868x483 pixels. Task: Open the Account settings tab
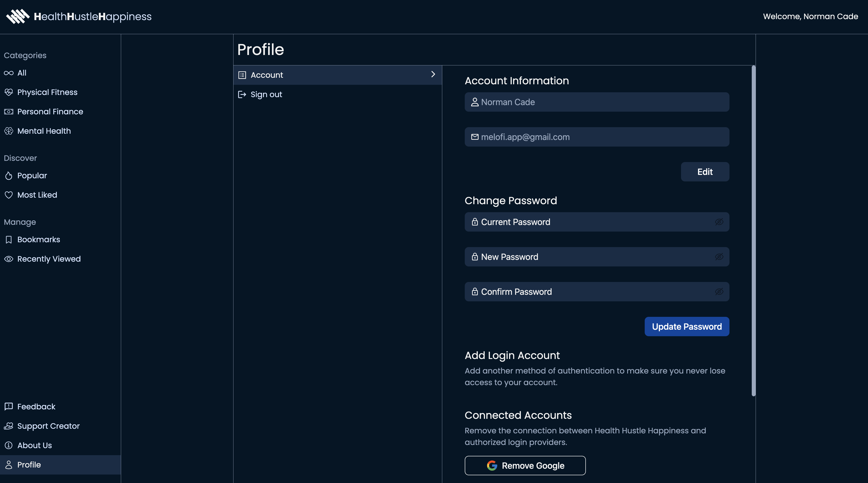pos(337,75)
